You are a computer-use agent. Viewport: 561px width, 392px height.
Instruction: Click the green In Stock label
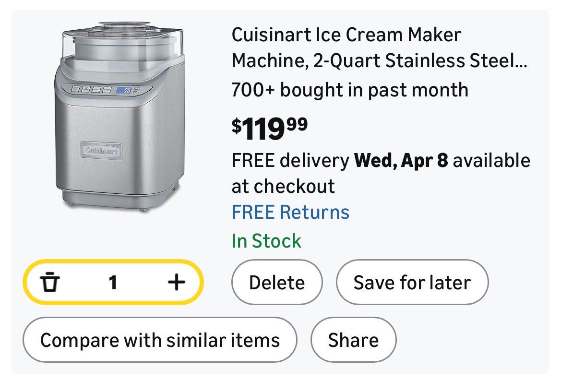click(266, 241)
